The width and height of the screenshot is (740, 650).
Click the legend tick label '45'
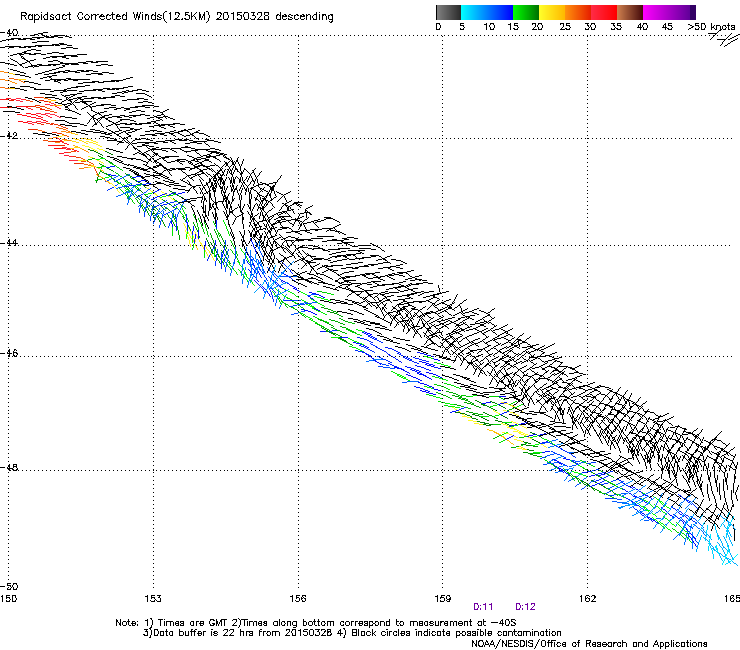tap(667, 27)
